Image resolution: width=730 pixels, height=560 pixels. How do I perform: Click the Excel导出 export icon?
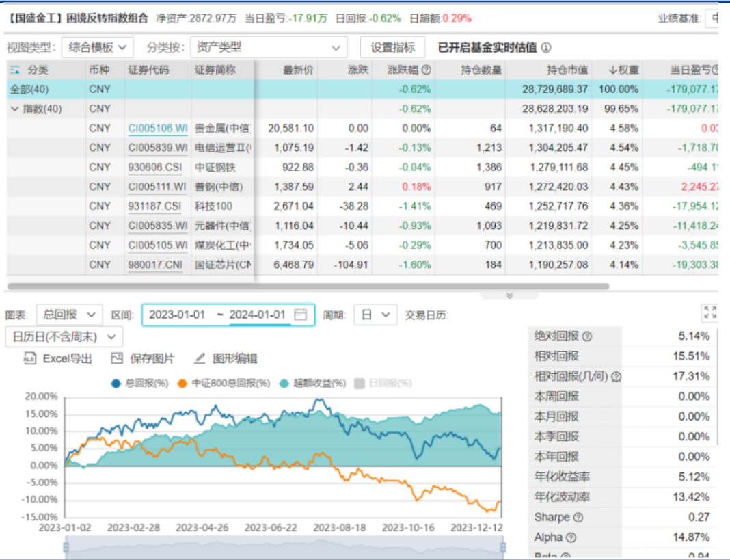(x=29, y=358)
